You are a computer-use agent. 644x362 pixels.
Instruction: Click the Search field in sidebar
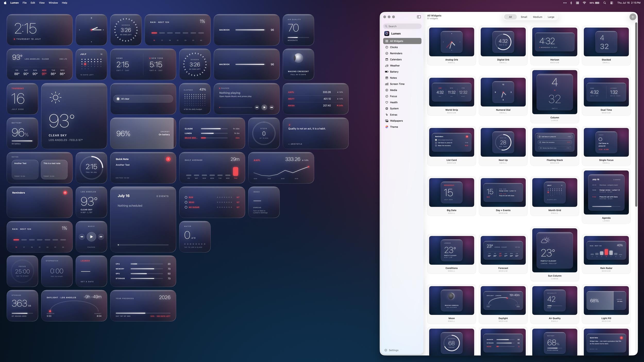tap(402, 26)
